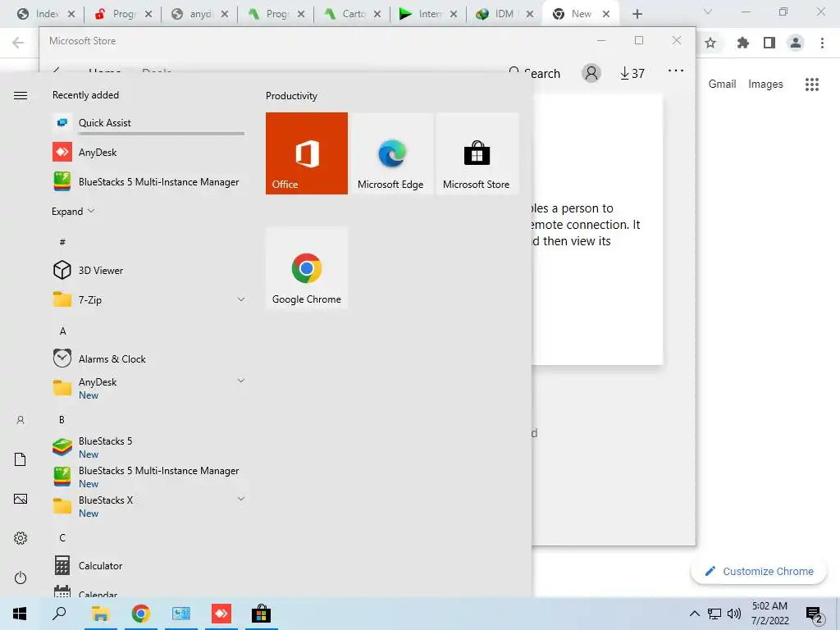Screen dimensions: 840x630
Task: Open Documents from the Start sidebar
Action: tap(21, 459)
